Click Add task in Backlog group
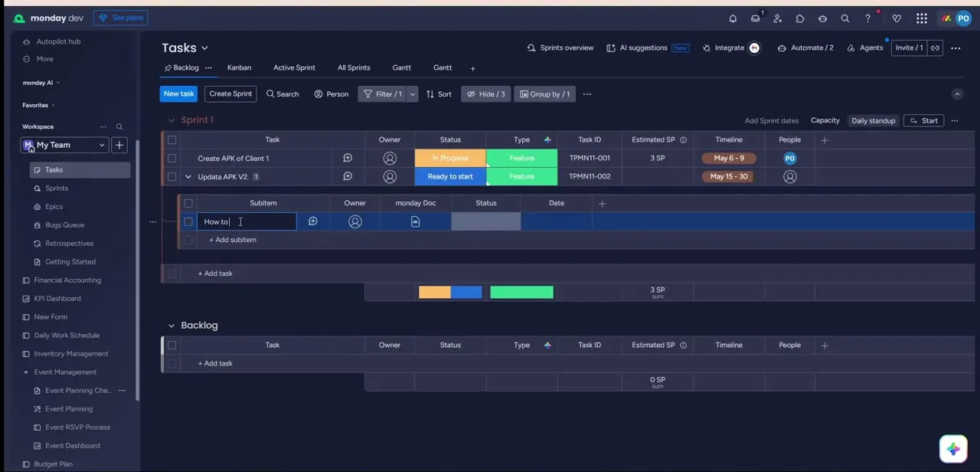This screenshot has width=980, height=472. [215, 364]
